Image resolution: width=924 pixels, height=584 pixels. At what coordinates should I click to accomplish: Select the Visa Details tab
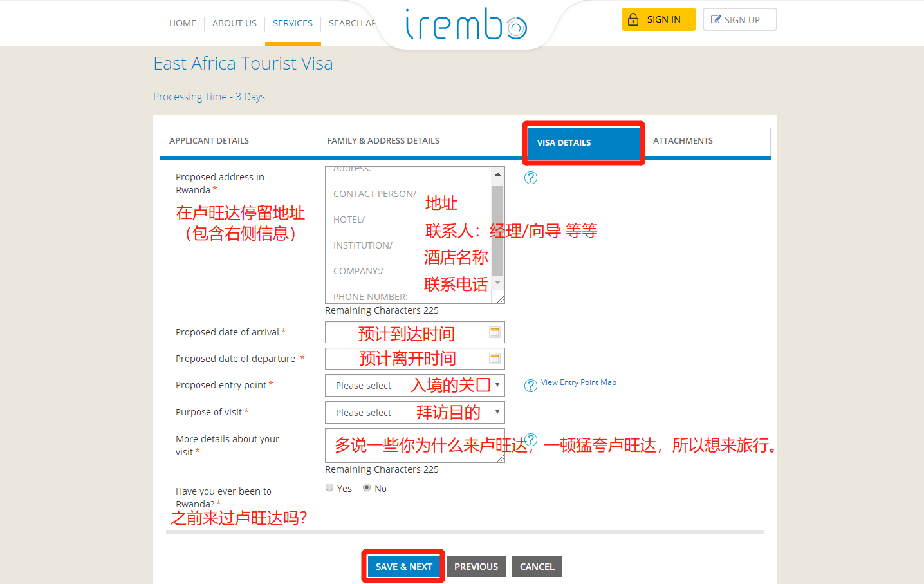coord(583,143)
